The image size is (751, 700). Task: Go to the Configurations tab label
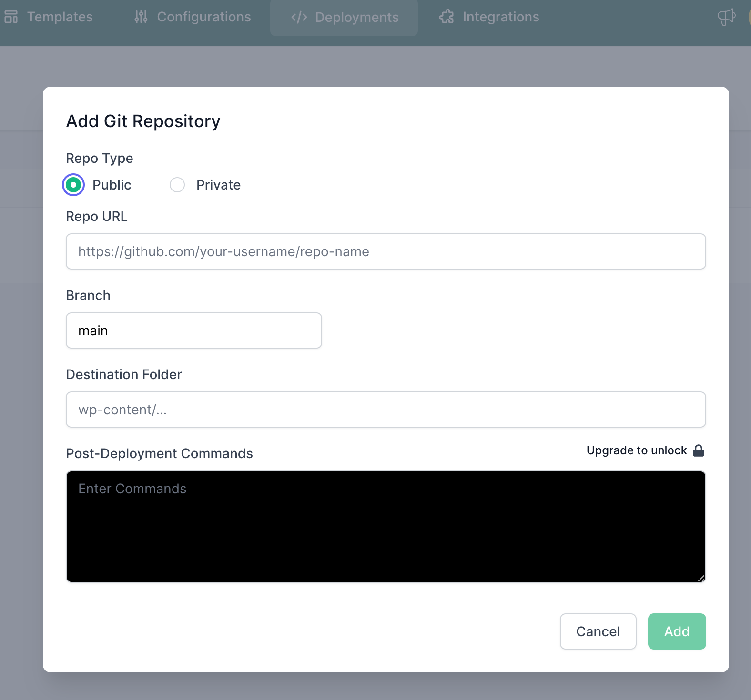pyautogui.click(x=204, y=17)
